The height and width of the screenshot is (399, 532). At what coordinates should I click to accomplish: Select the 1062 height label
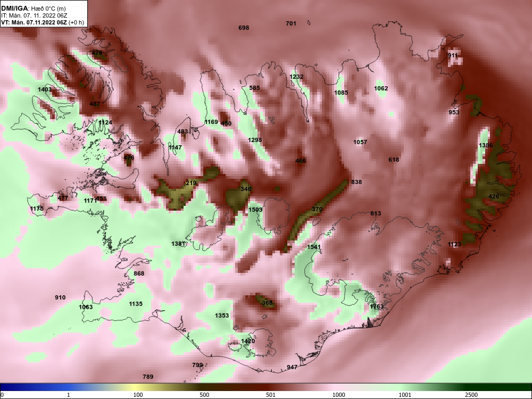point(381,88)
